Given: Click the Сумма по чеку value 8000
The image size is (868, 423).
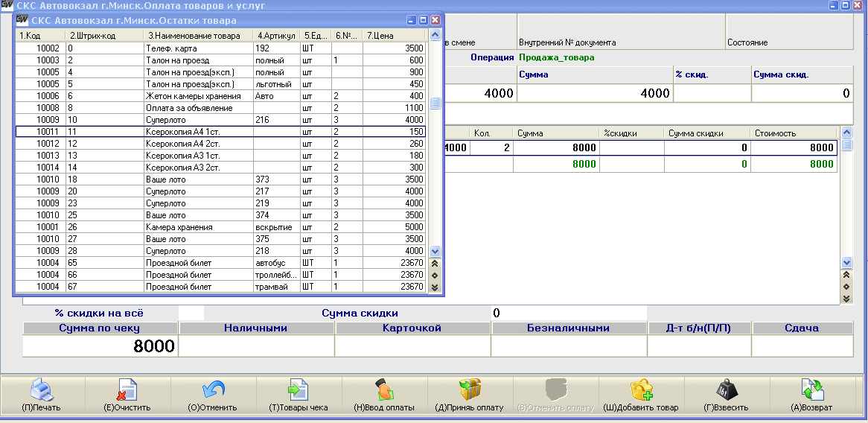Looking at the screenshot, I should (100, 346).
